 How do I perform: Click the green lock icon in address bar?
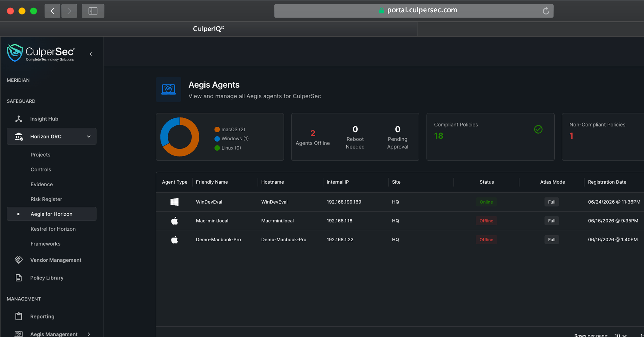pos(381,10)
